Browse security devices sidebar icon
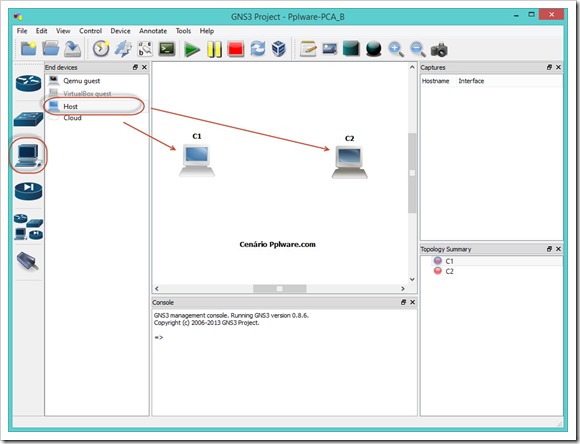Image resolution: width=580 pixels, height=444 pixels. pos(28,191)
